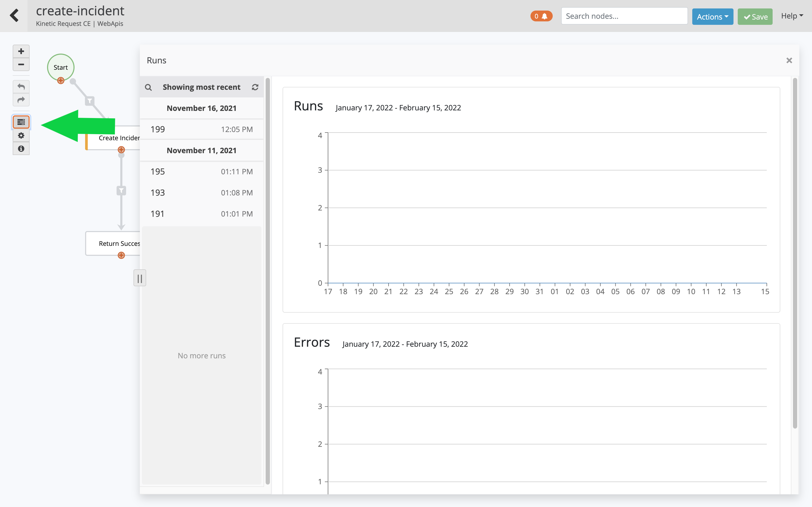Click the zoom out minus icon
This screenshot has height=507, width=812.
(x=21, y=64)
